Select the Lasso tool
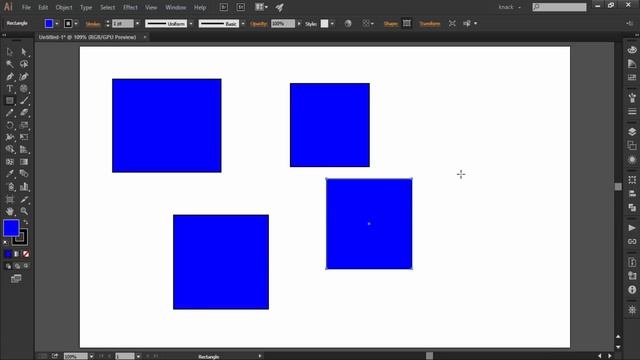 click(24, 64)
